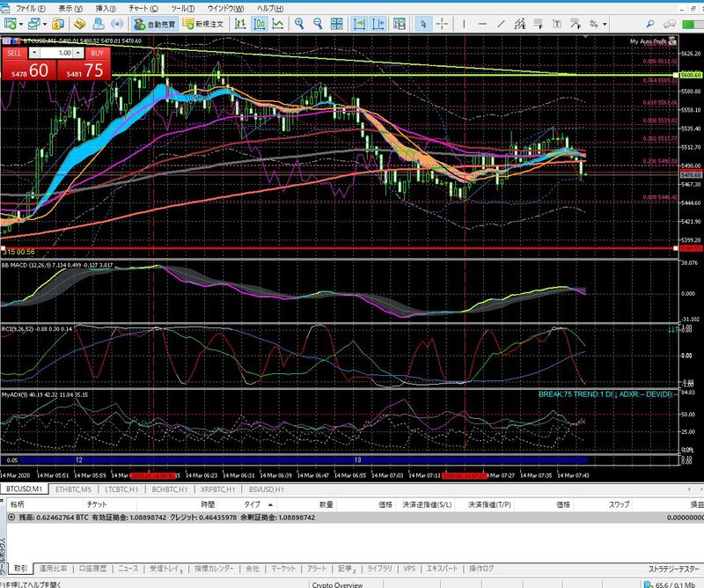Click the lot volume input field
The width and height of the screenshot is (704, 588).
[x=57, y=54]
